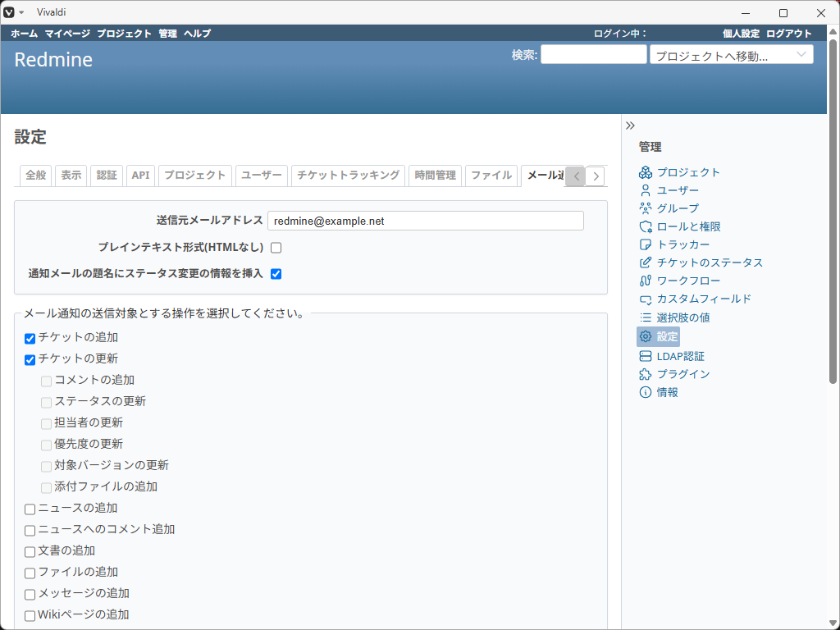The image size is (840, 630).
Task: Click the ユーザー person icon in sidebar
Action: (646, 190)
